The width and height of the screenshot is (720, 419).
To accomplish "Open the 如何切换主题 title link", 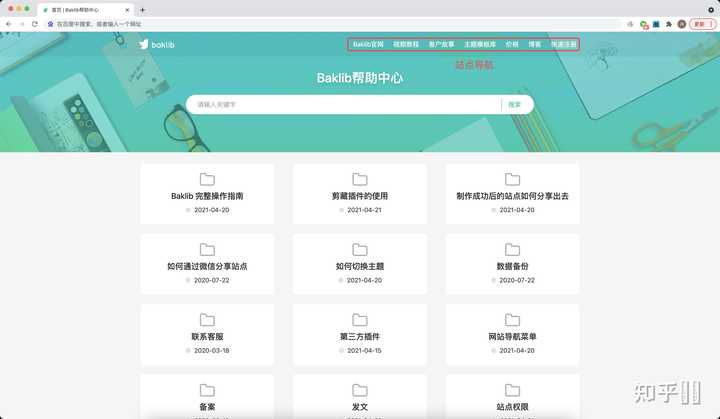I will pyautogui.click(x=360, y=266).
